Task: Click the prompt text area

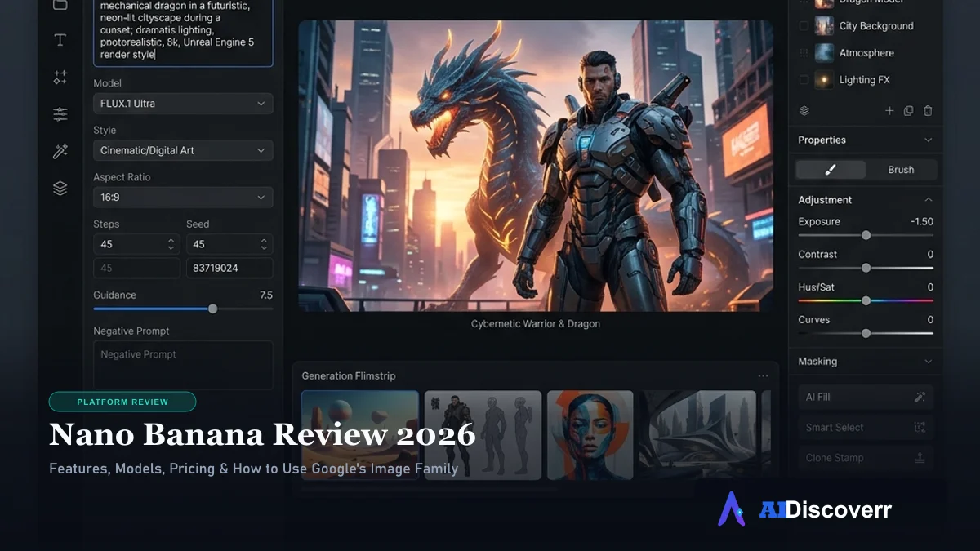Action: [x=183, y=33]
